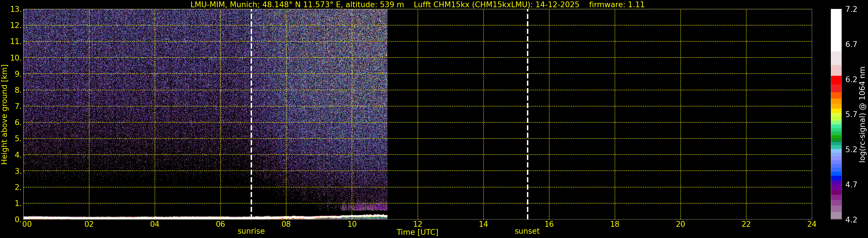The width and height of the screenshot is (868, 238).
Task: Click the time tick label '10'
Action: [352, 224]
